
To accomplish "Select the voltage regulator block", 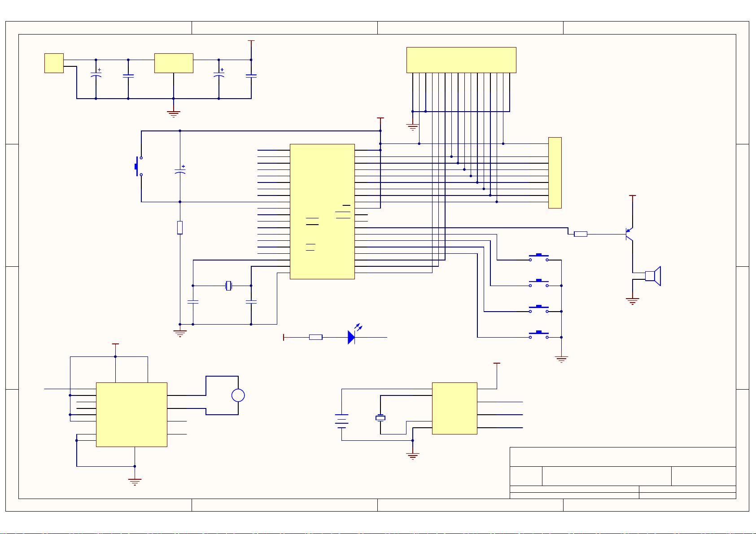I will tap(174, 63).
